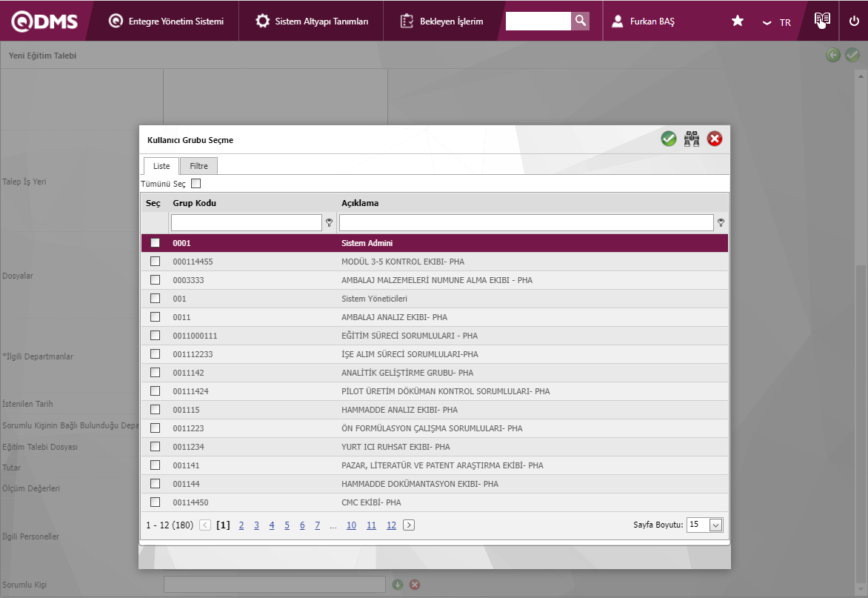Open favorites with the star icon
Image resolution: width=868 pixels, height=598 pixels.
tap(738, 21)
